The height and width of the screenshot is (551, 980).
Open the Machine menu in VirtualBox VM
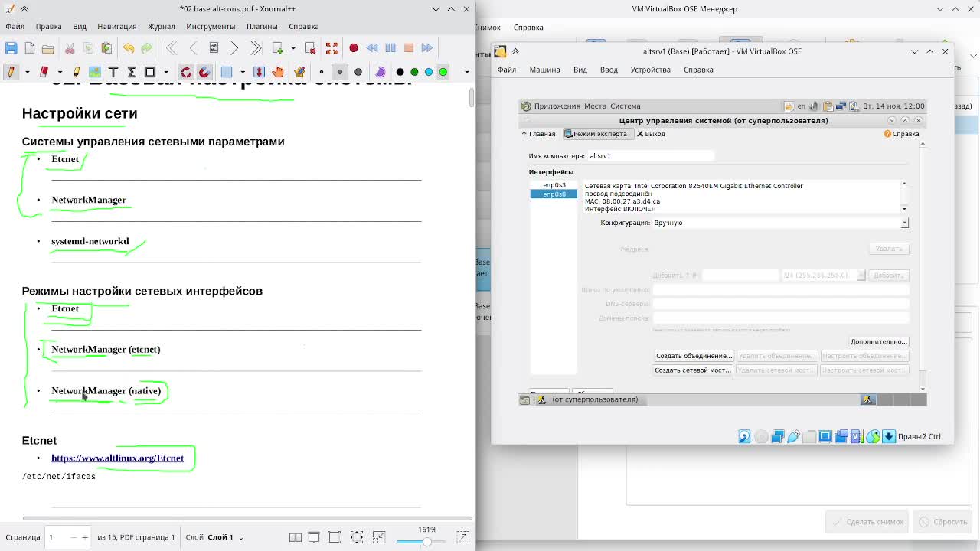pyautogui.click(x=544, y=70)
